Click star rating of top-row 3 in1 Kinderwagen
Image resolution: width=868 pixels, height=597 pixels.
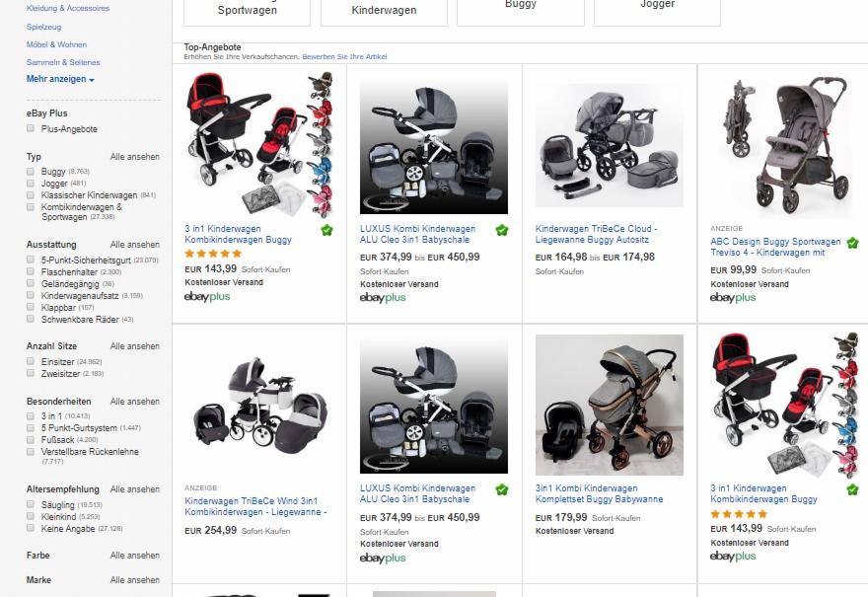point(213,254)
